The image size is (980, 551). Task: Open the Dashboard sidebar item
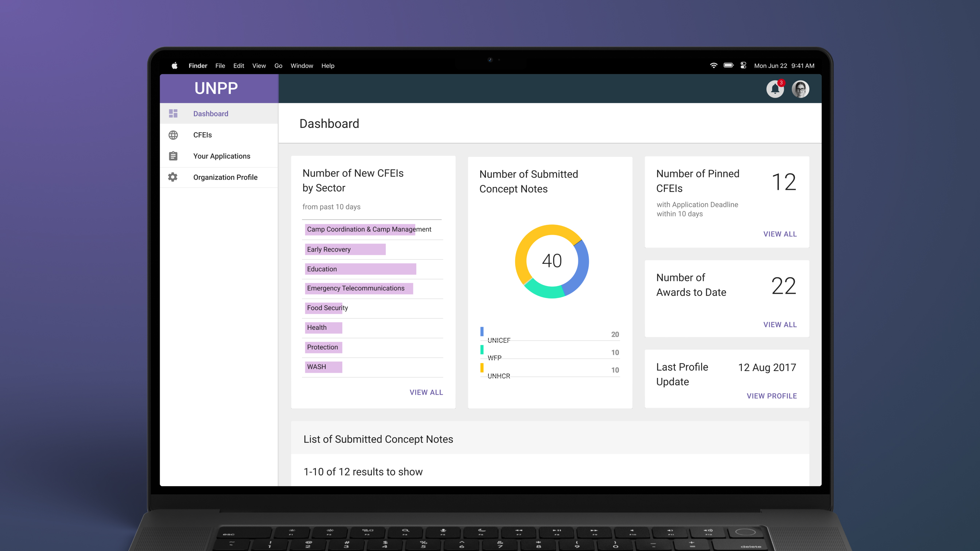pos(219,113)
